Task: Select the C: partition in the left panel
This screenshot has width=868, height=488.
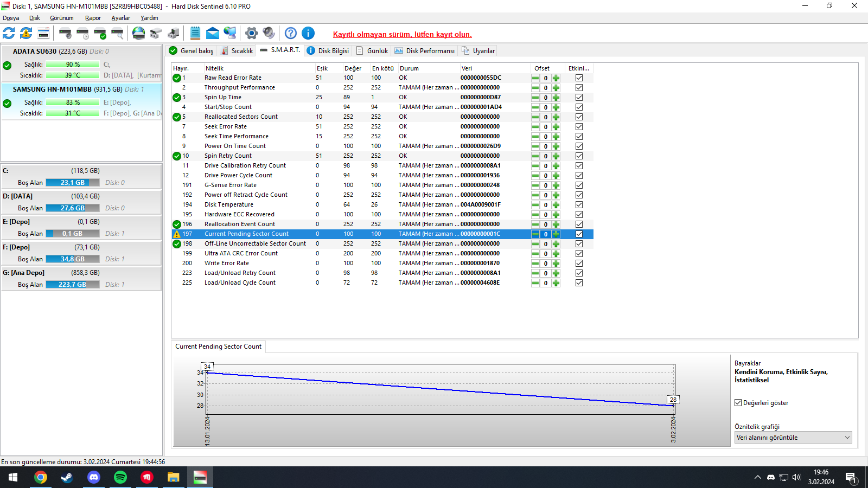Action: coord(81,177)
